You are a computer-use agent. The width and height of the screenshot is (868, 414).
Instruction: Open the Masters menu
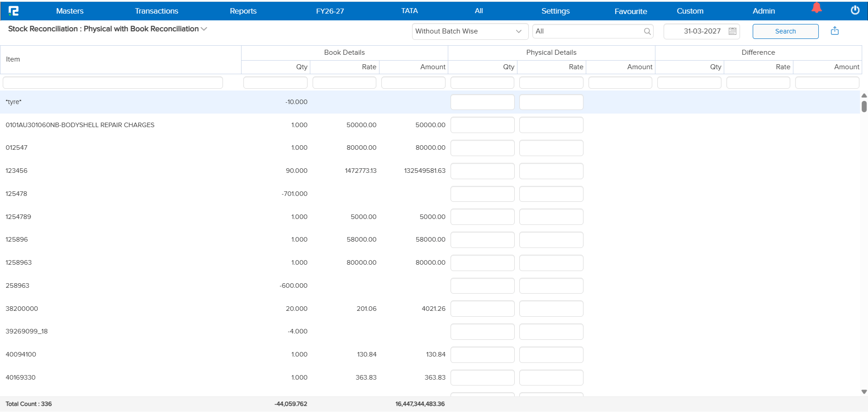[70, 11]
